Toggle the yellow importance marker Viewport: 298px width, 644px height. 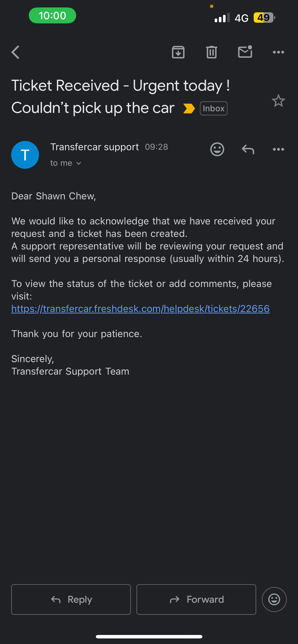189,108
